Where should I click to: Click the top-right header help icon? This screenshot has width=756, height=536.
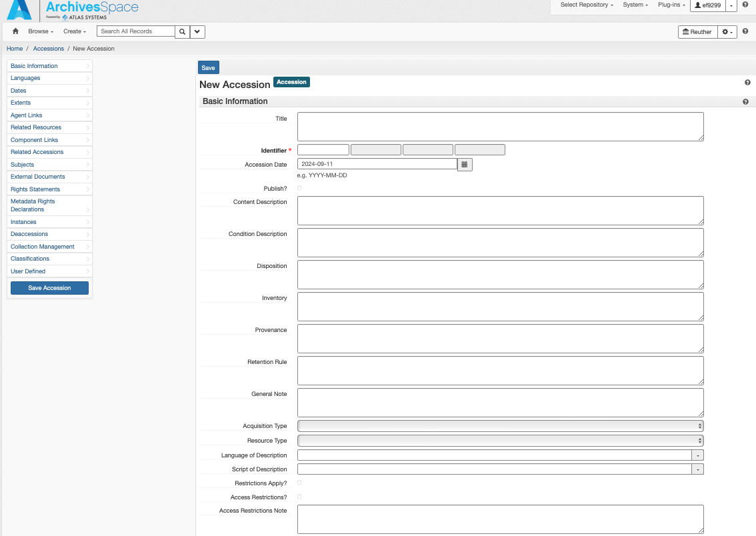click(x=745, y=5)
